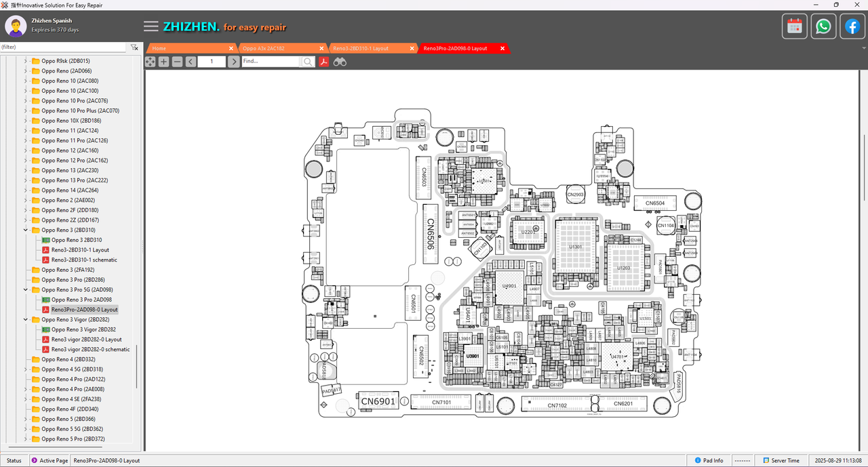Clear the tree filter with the funnel icon
868x467 pixels.
[134, 47]
